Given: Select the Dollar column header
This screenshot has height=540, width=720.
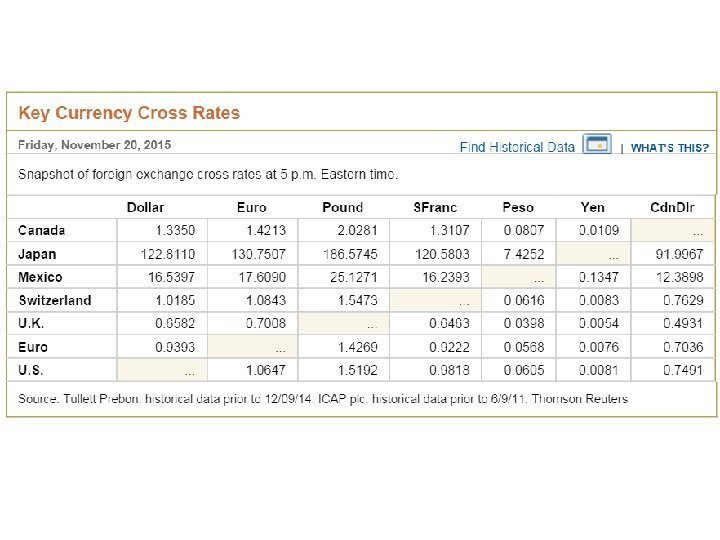Looking at the screenshot, I should pyautogui.click(x=145, y=207).
